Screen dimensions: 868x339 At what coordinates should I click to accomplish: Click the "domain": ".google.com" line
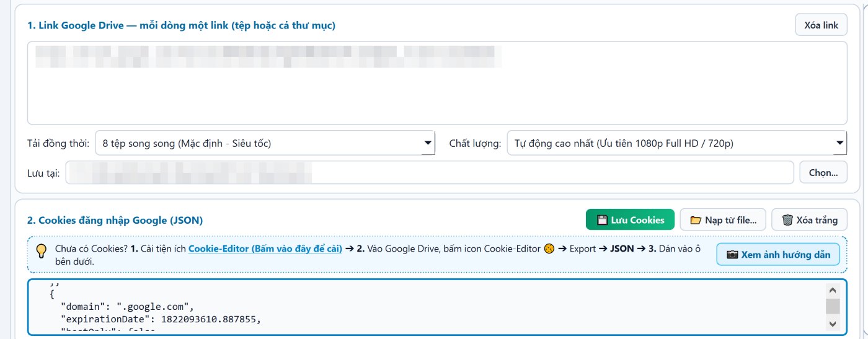pos(128,306)
